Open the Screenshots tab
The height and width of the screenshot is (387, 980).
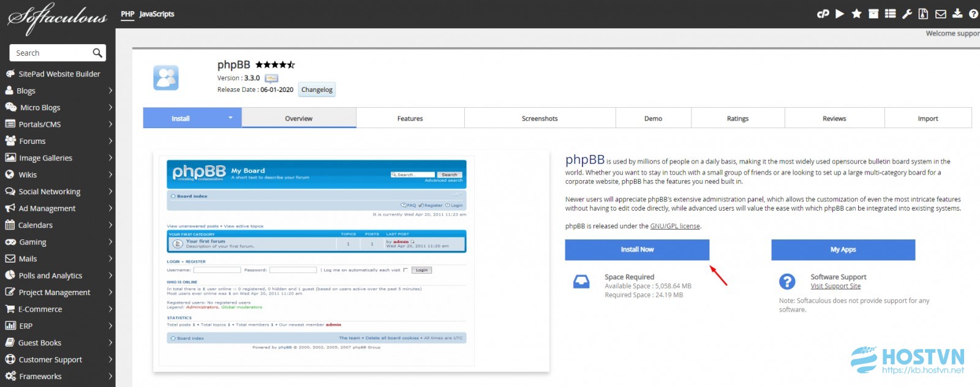pyautogui.click(x=540, y=118)
